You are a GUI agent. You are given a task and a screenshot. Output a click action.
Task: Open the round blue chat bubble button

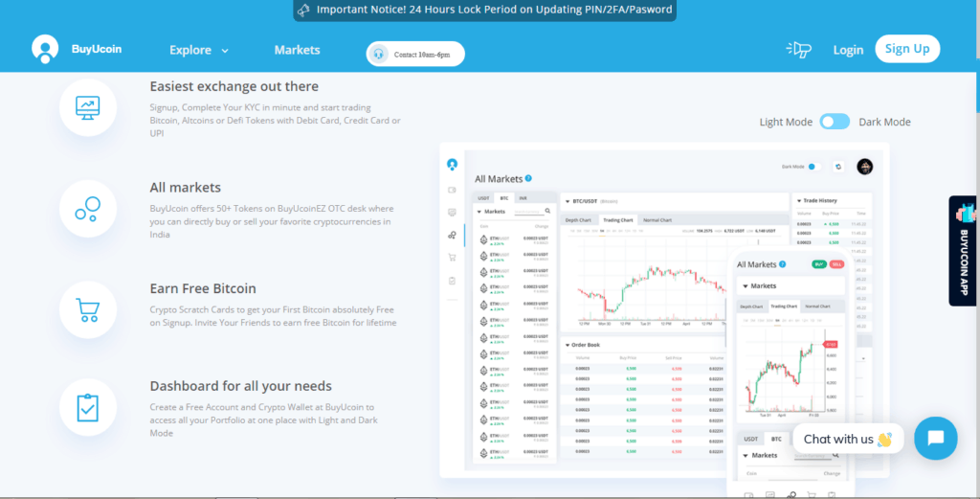point(936,439)
